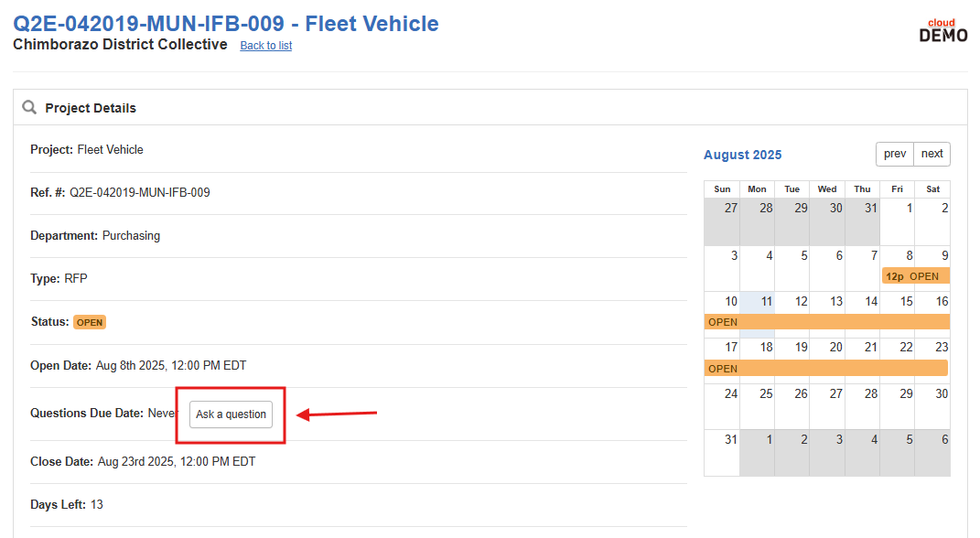Click the cloud DEMO logo
This screenshot has height=538, width=980.
pyautogui.click(x=943, y=30)
